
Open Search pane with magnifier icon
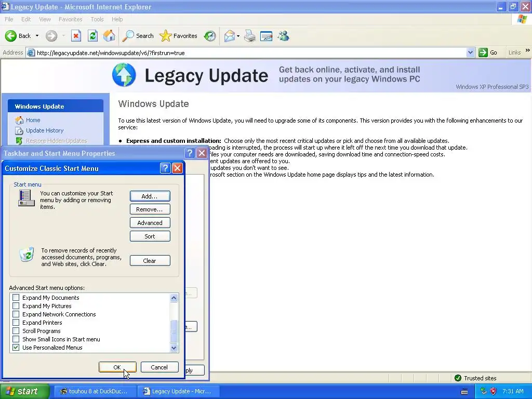pos(128,36)
